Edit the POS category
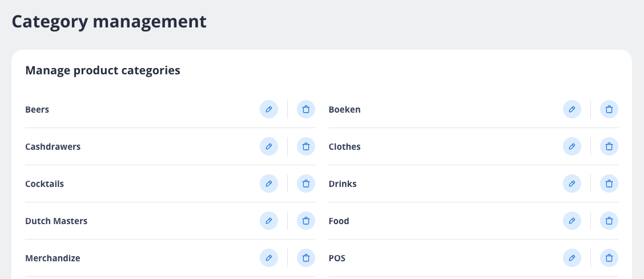This screenshot has width=644, height=279. coord(572,258)
